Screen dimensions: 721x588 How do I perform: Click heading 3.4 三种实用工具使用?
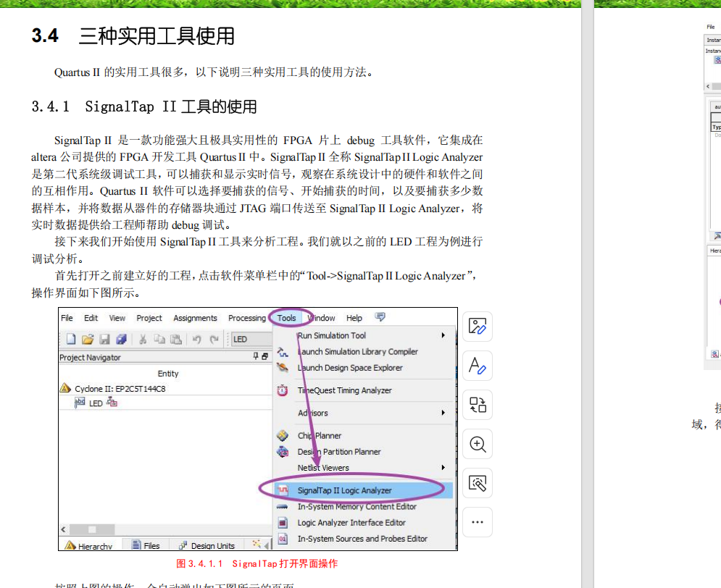(x=133, y=35)
